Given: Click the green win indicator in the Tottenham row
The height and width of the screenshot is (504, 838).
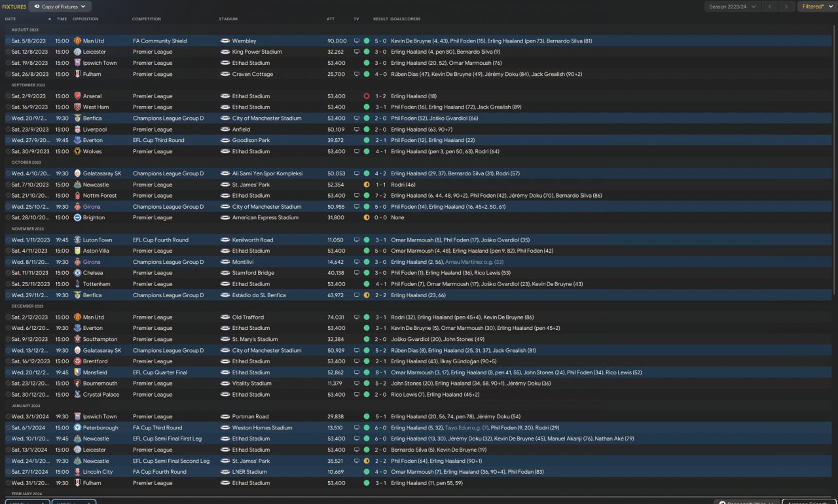Looking at the screenshot, I should [x=367, y=284].
